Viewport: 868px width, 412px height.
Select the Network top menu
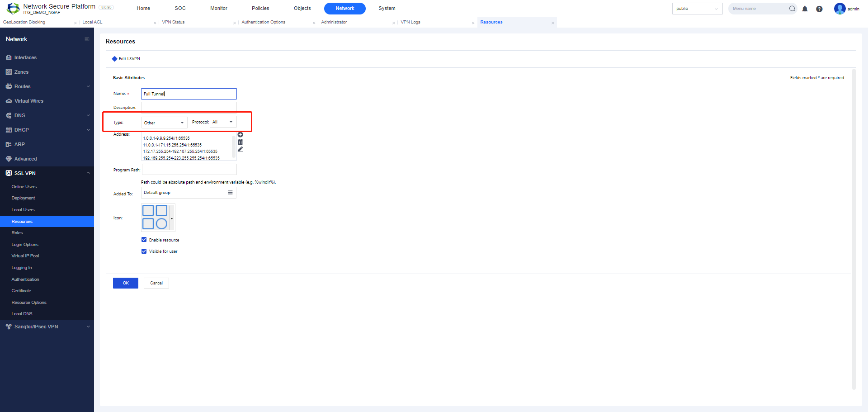[345, 9]
